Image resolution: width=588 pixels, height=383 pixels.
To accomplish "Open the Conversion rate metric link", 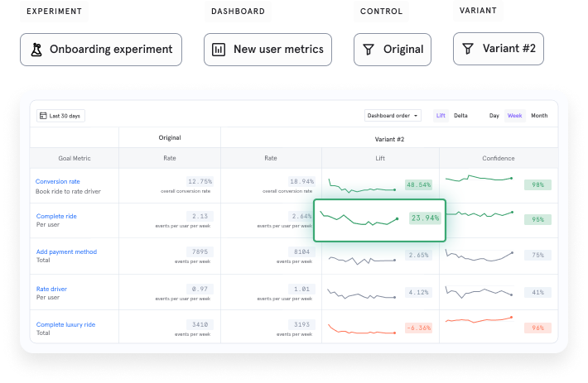I will point(58,181).
